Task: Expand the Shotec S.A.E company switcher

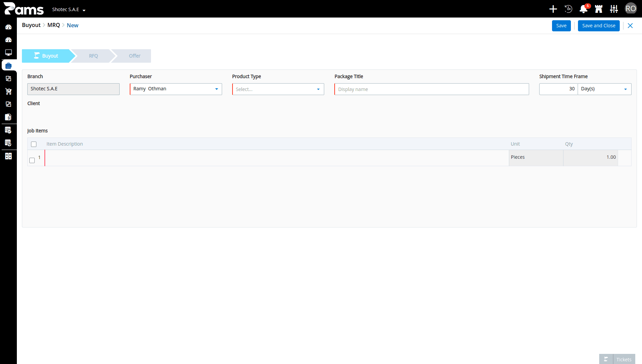Action: pos(69,9)
